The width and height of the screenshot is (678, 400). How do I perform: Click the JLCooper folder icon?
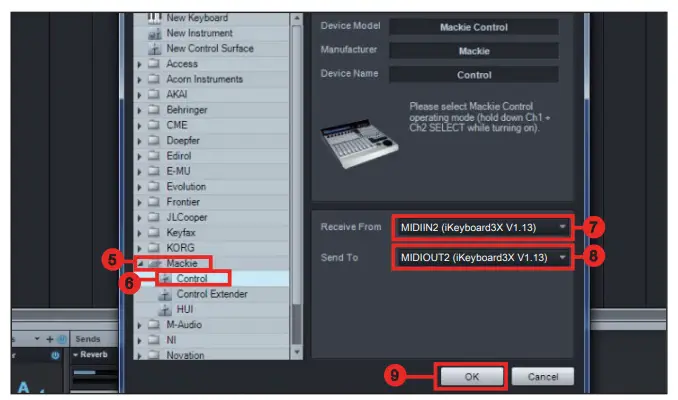point(154,217)
